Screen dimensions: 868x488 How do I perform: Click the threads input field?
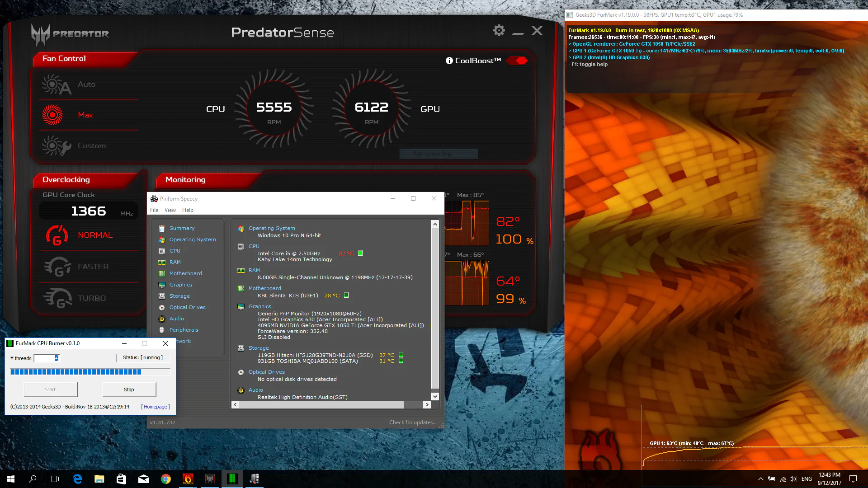click(47, 358)
